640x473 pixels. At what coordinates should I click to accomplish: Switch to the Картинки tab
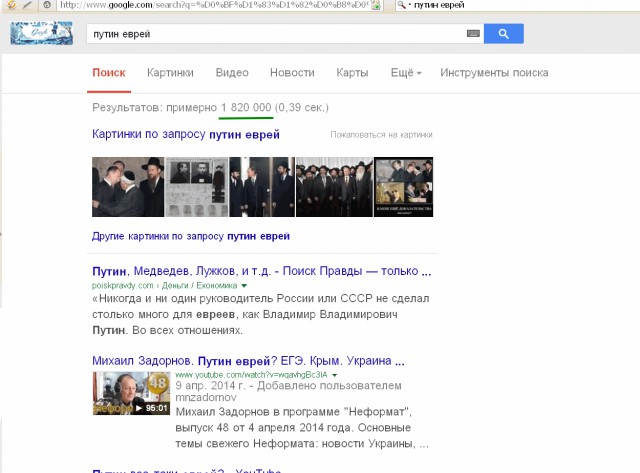click(170, 73)
